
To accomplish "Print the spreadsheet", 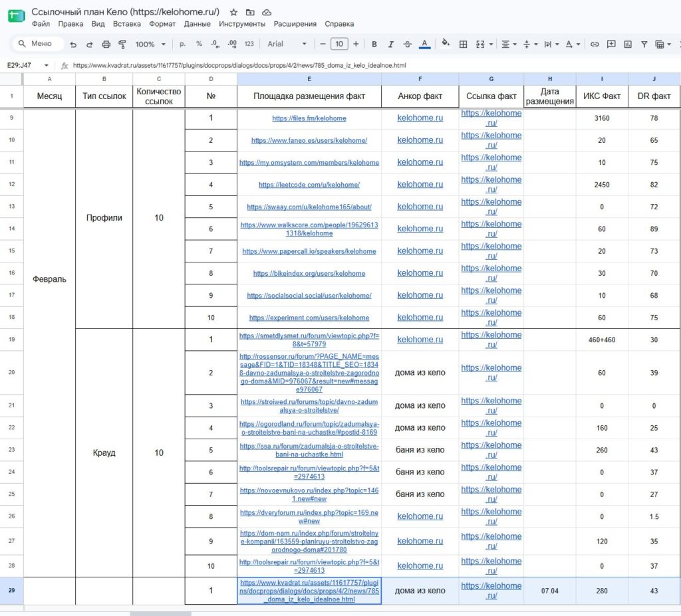I will click(x=106, y=44).
